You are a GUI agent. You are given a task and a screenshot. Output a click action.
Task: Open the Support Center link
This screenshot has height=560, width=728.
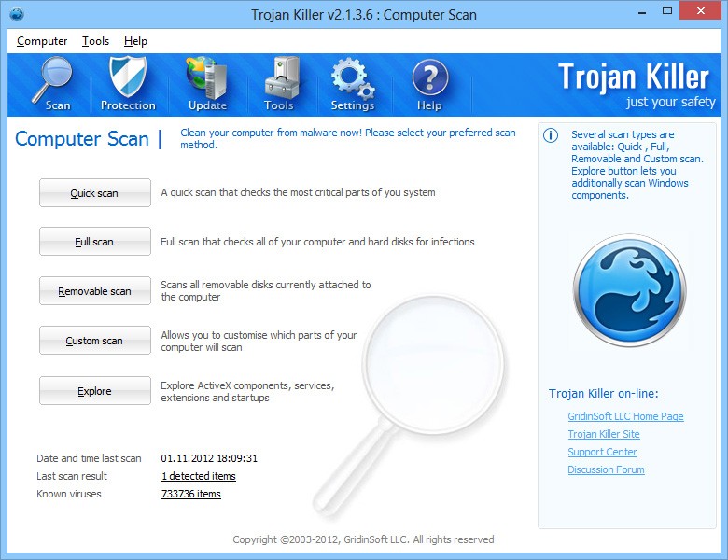[x=602, y=452]
